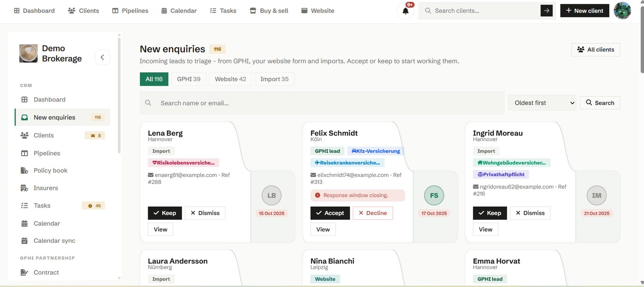
Task: Open Dashboard in top navigation
Action: tap(34, 11)
